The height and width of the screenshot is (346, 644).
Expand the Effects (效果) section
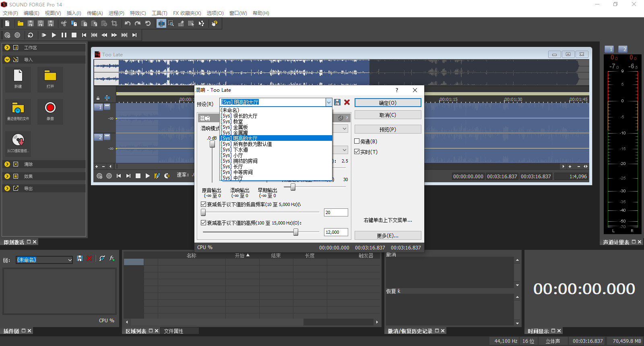point(7,176)
